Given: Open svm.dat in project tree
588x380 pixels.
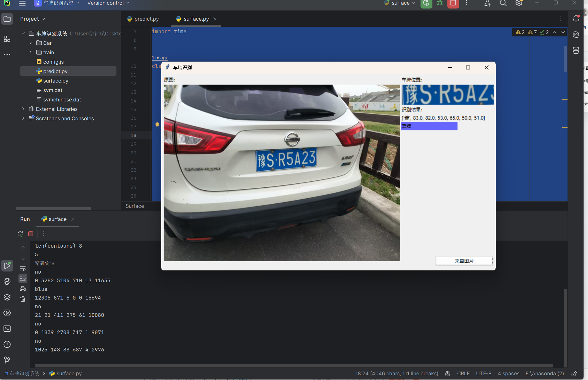Looking at the screenshot, I should tap(53, 90).
